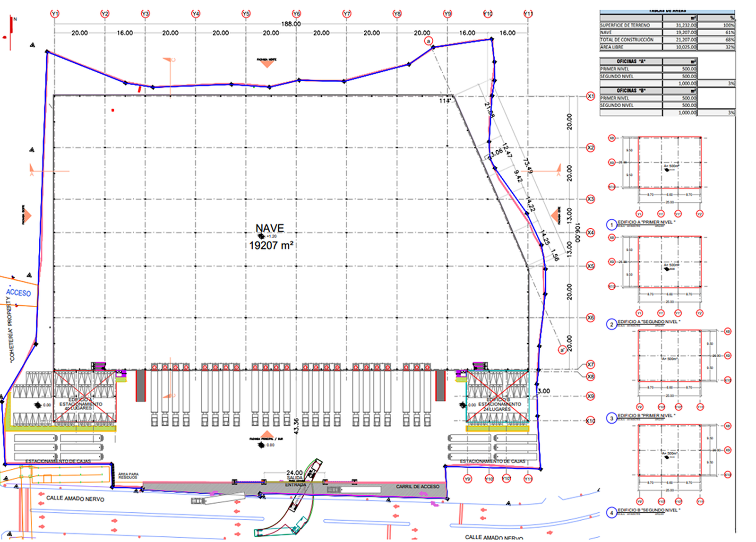
Task: Click the "24.00" entrance width dimension
Action: pyautogui.click(x=294, y=473)
